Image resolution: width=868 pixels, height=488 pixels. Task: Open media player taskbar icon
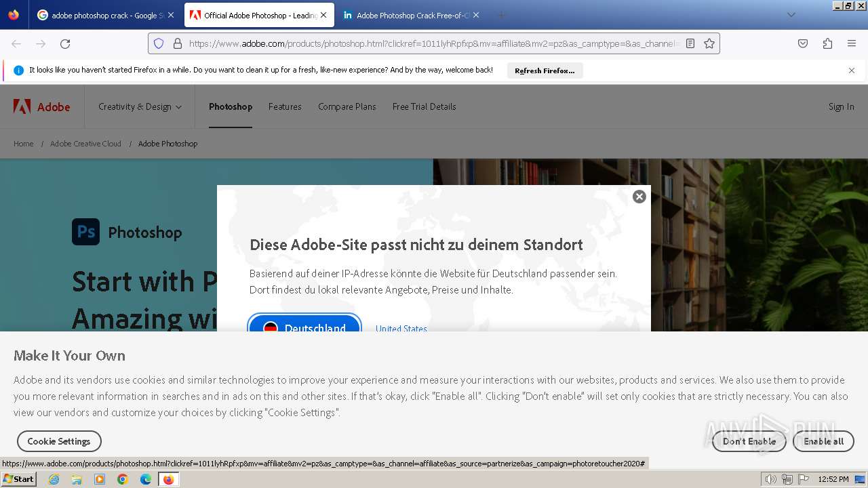point(100,479)
